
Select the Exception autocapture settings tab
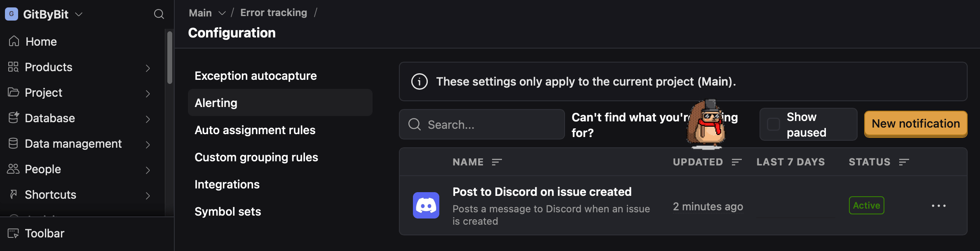[256, 76]
